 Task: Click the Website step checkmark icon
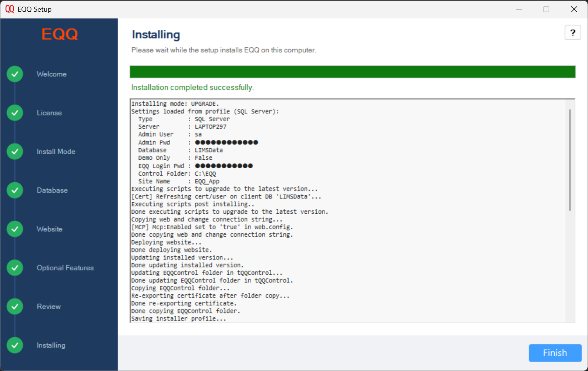(14, 229)
